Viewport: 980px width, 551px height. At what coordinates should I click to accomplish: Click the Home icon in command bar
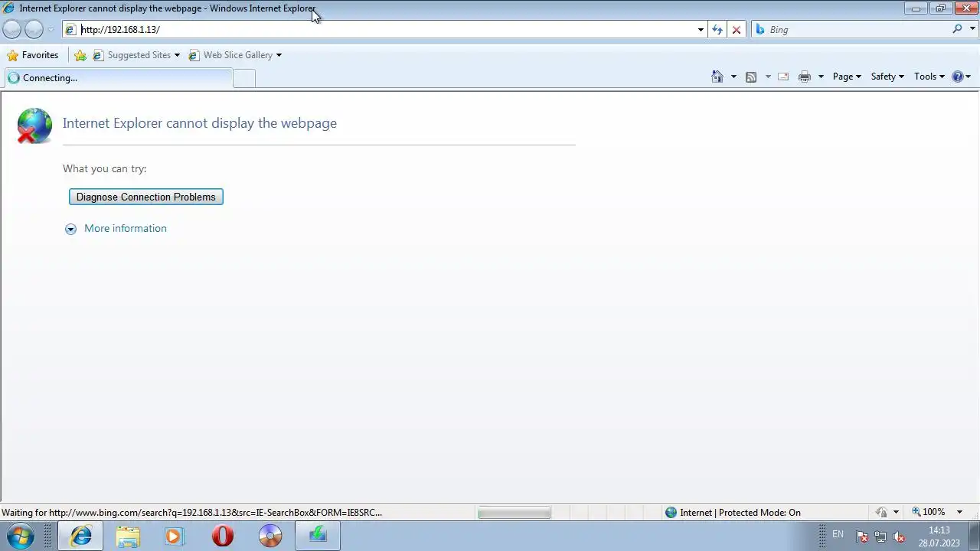pos(717,77)
